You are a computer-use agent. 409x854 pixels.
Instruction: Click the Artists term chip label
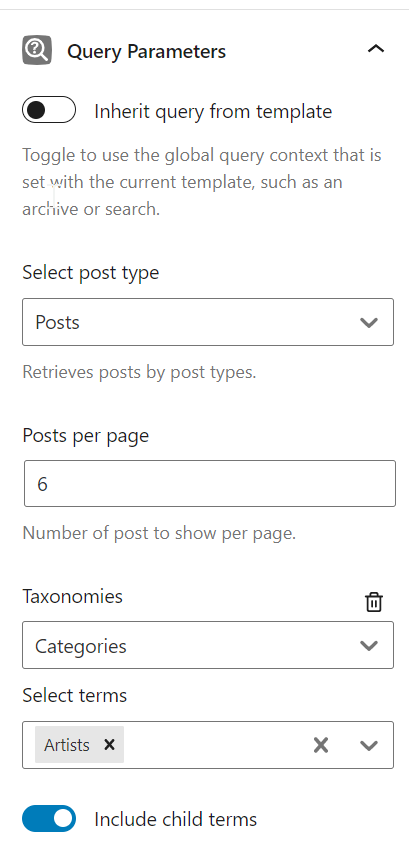(x=67, y=745)
